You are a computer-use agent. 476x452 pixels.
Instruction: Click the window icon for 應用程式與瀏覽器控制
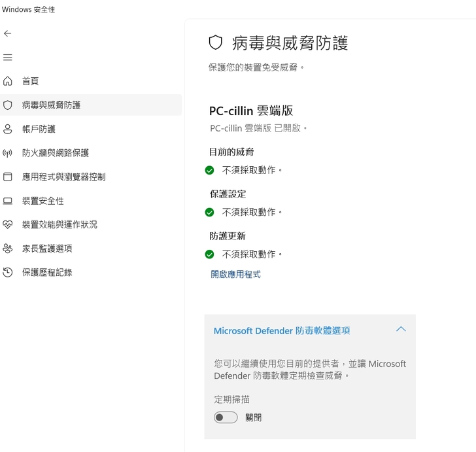8,177
